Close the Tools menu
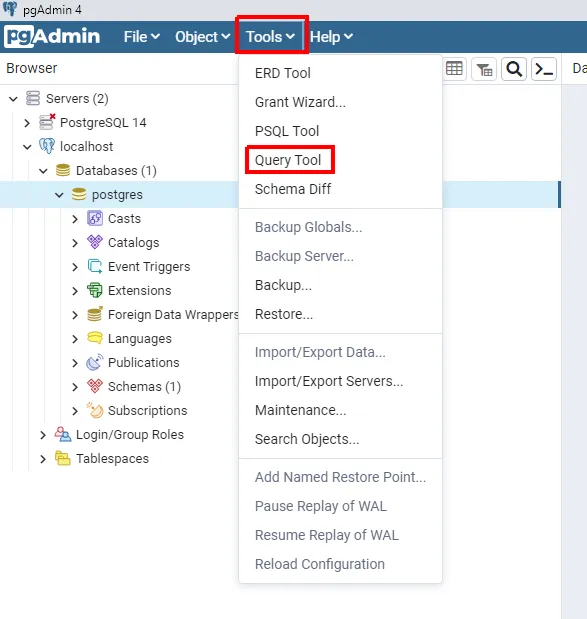This screenshot has width=587, height=619. click(x=271, y=37)
